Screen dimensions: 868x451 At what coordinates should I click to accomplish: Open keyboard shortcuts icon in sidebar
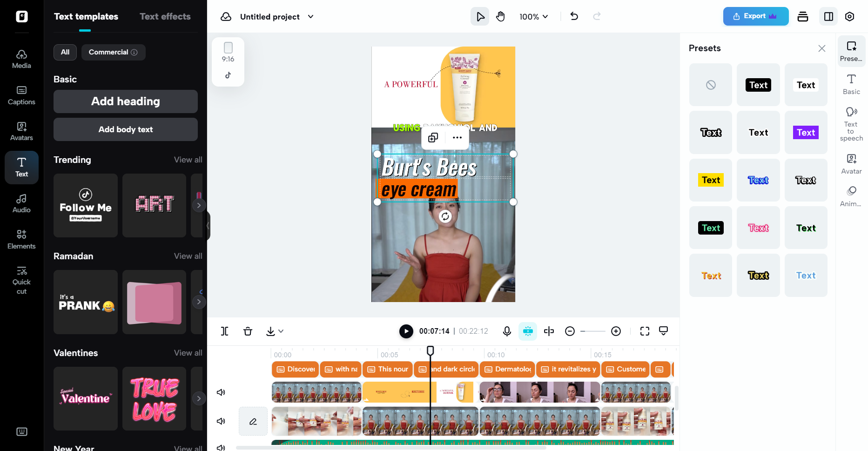coord(22,432)
